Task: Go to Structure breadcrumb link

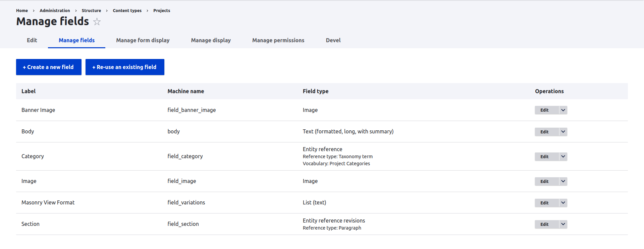Action: coord(91,11)
